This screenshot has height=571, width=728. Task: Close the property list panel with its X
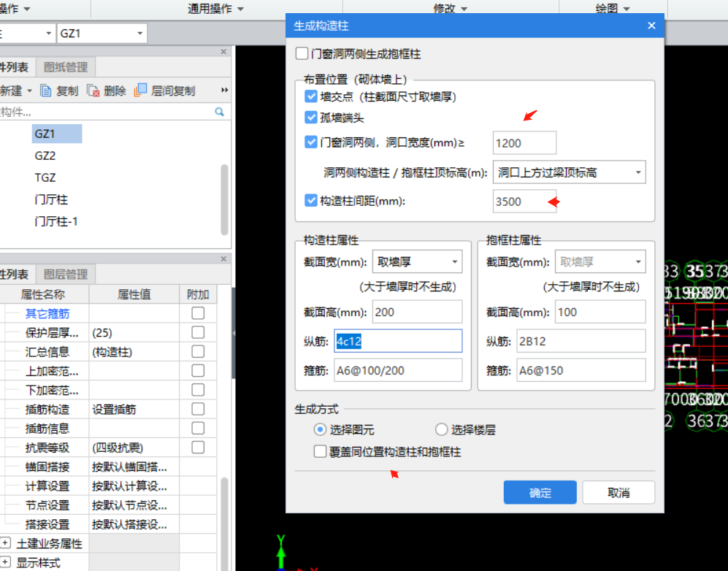coord(223,258)
